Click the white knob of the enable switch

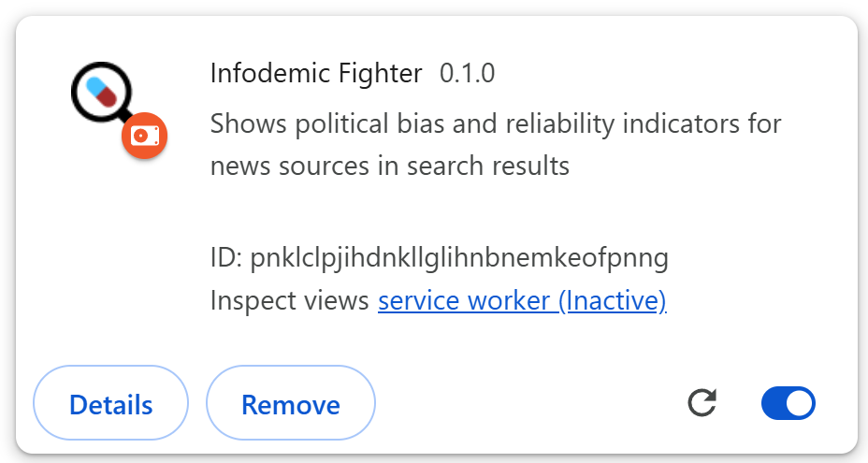point(800,404)
